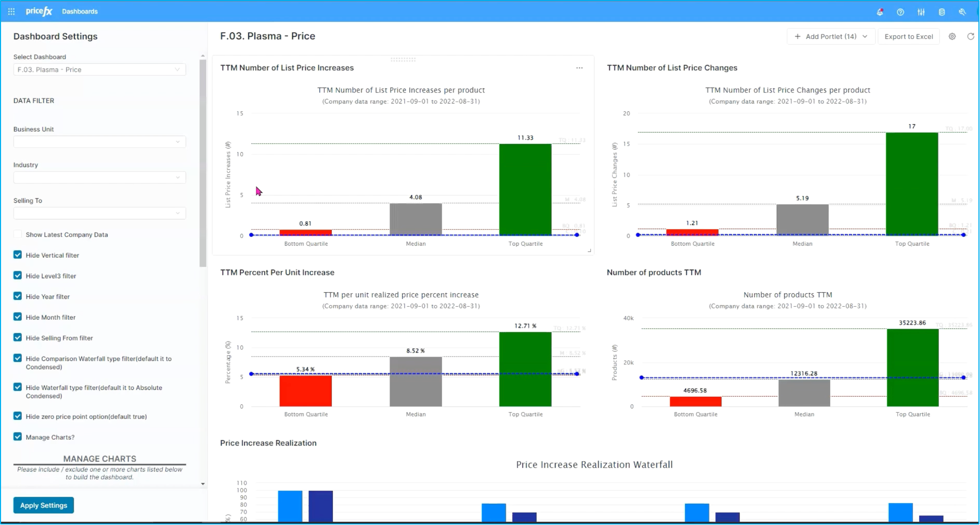Go to Dashboards in the top bar
Screen dimensions: 980x525
click(x=80, y=11)
